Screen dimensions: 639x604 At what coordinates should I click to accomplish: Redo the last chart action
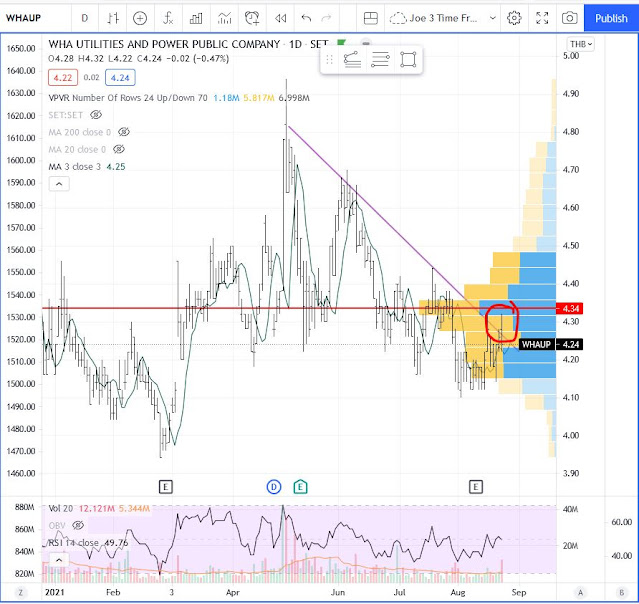click(326, 18)
